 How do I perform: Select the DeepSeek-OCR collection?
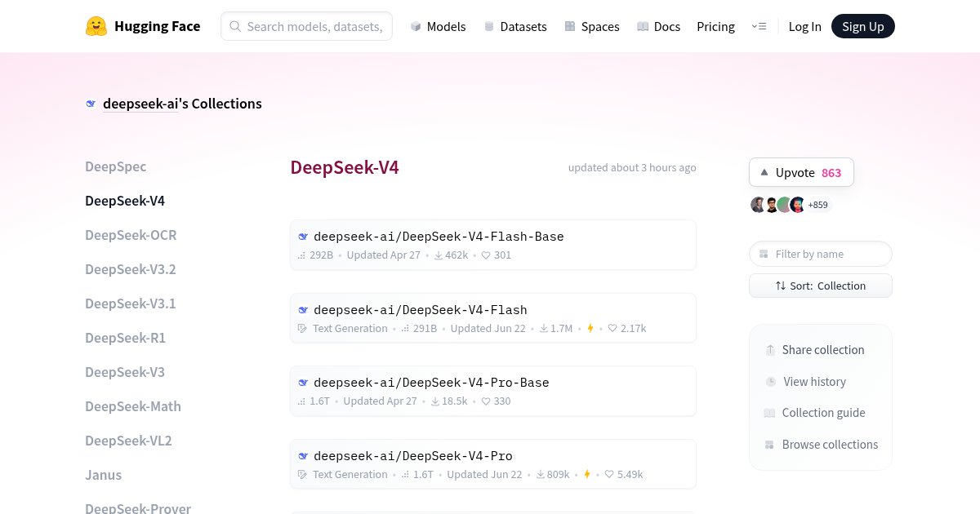pos(131,235)
